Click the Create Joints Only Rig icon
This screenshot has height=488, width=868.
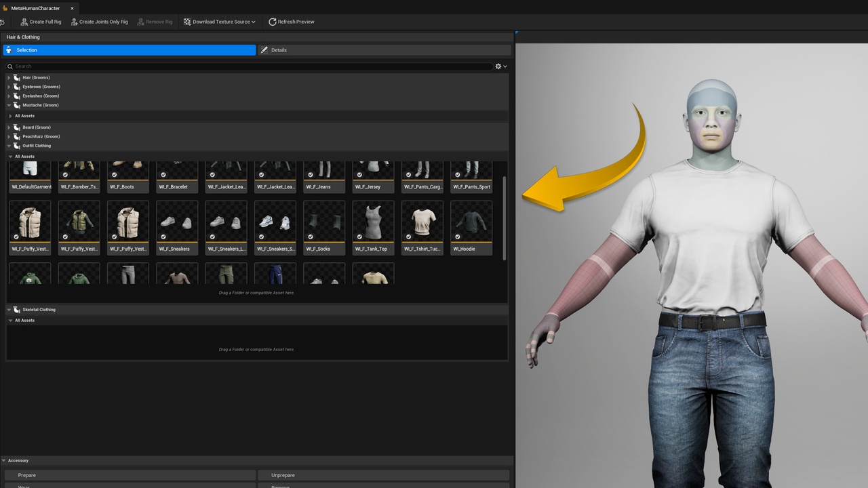pos(75,22)
